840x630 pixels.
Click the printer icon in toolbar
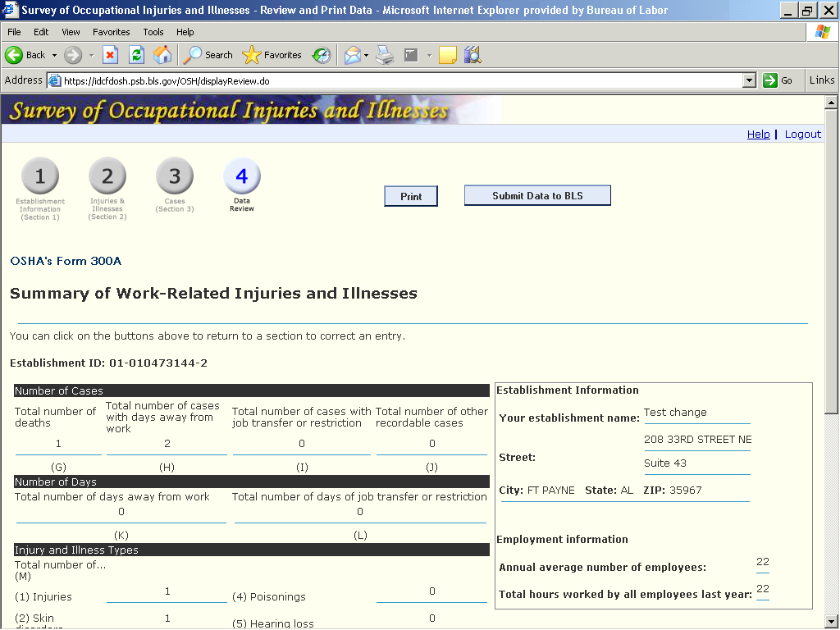click(x=384, y=55)
